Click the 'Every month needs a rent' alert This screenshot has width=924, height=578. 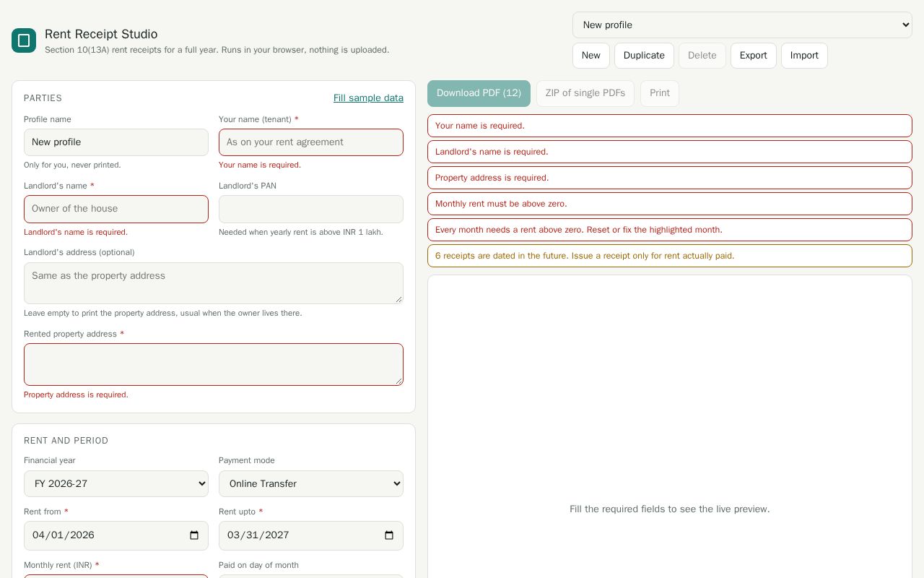(x=670, y=230)
